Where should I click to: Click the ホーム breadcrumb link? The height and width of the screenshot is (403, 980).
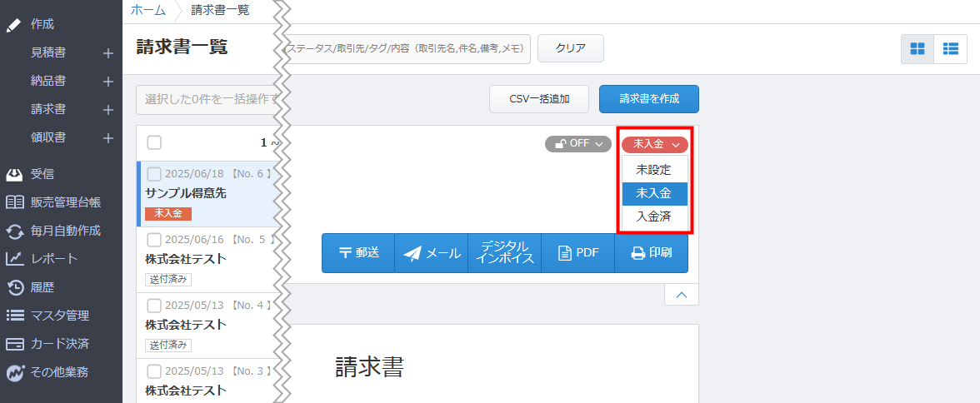click(x=147, y=11)
